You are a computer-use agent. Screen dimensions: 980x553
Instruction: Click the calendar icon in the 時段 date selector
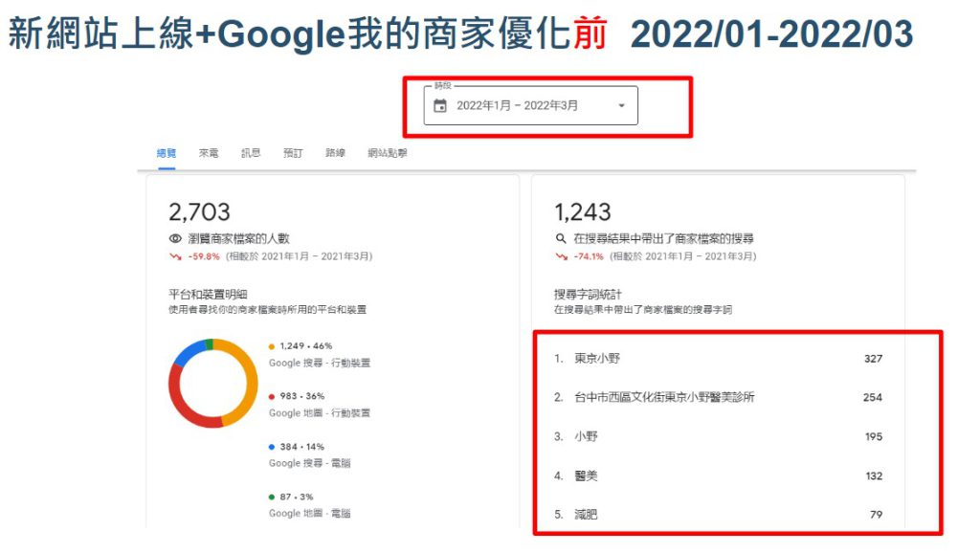pos(441,105)
